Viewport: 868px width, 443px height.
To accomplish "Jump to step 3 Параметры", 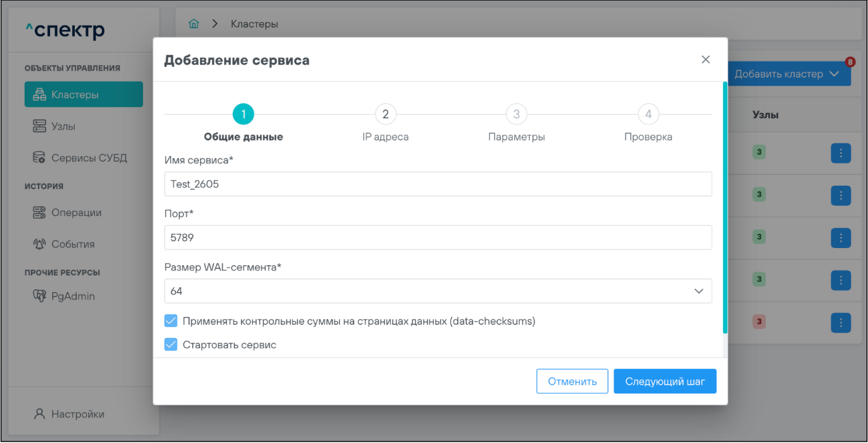I will (x=516, y=114).
